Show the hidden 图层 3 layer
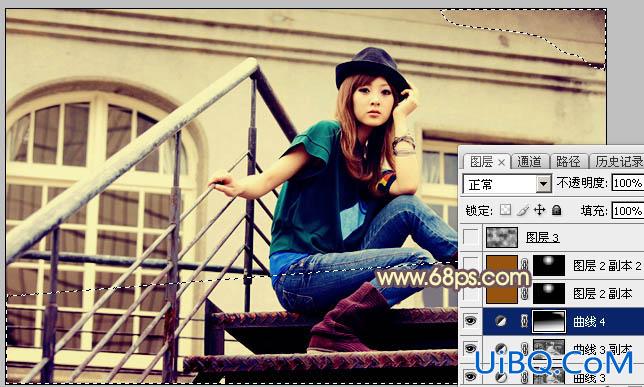The height and width of the screenshot is (387, 644). 471,237
